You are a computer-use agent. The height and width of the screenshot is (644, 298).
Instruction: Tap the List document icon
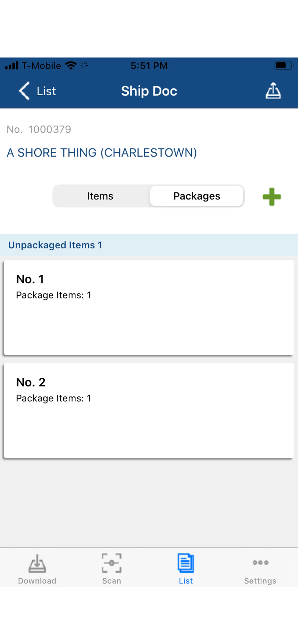coord(186,563)
